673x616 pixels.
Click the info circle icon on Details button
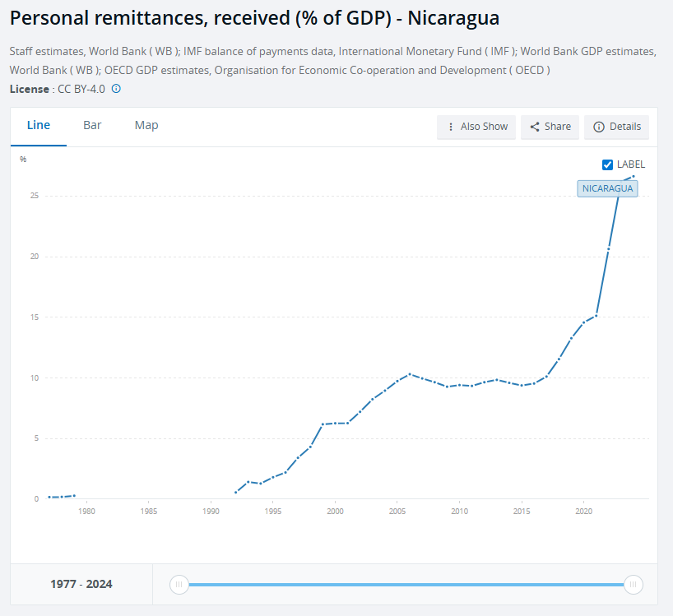click(x=598, y=127)
